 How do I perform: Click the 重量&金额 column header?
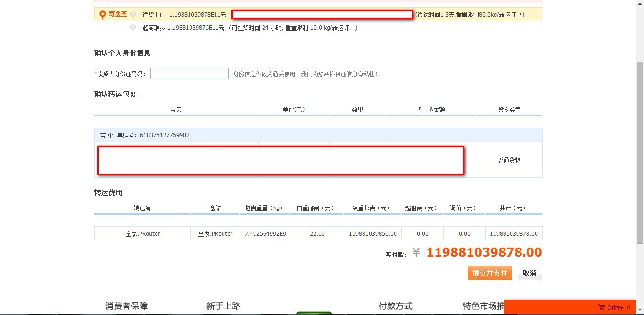(x=431, y=109)
